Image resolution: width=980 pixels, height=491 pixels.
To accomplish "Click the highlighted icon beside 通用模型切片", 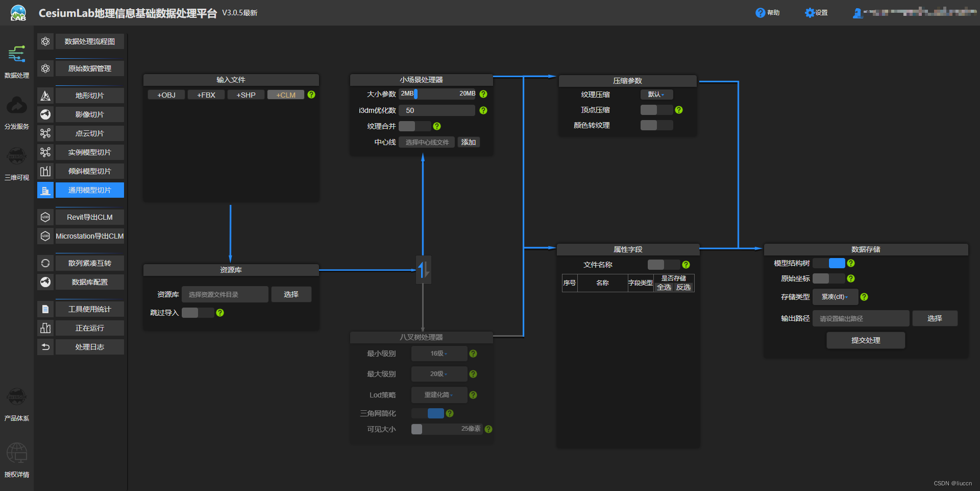I will tap(45, 190).
